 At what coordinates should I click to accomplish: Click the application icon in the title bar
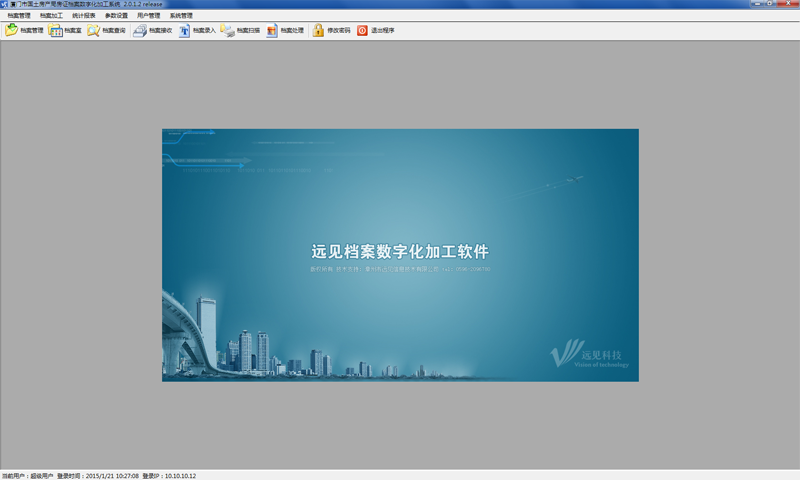pyautogui.click(x=5, y=4)
